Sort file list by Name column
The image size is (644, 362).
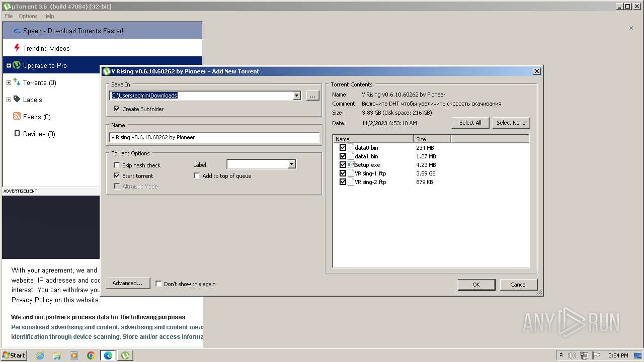coord(373,139)
